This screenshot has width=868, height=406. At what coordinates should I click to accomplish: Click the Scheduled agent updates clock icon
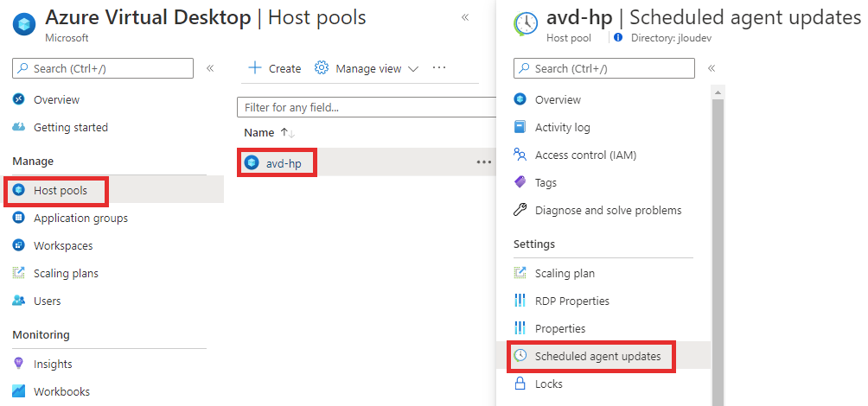(x=520, y=356)
